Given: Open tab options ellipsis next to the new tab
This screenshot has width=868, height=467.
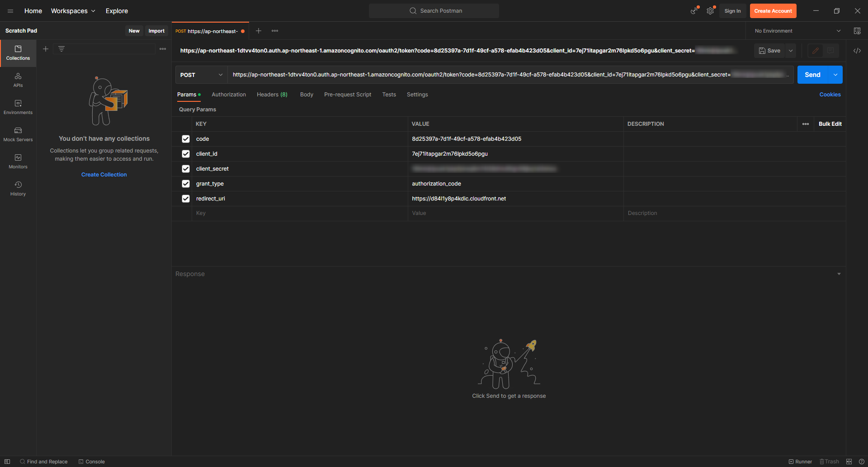Looking at the screenshot, I should (x=275, y=31).
